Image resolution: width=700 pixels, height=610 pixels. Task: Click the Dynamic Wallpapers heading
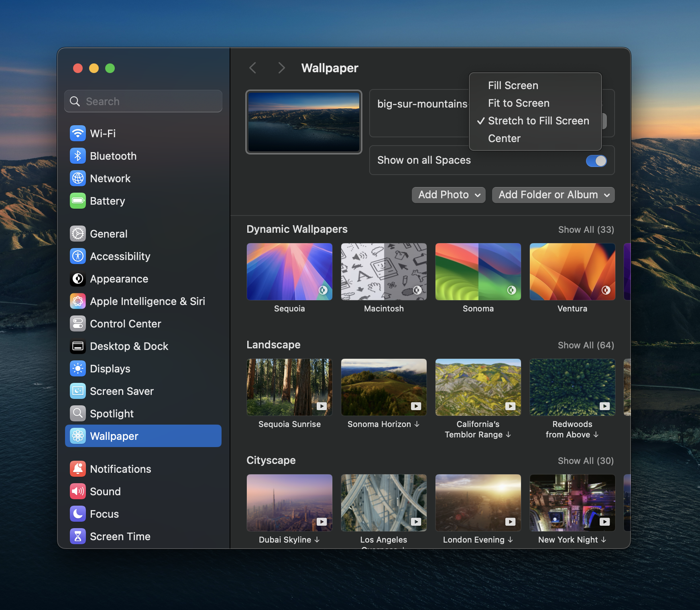point(297,229)
